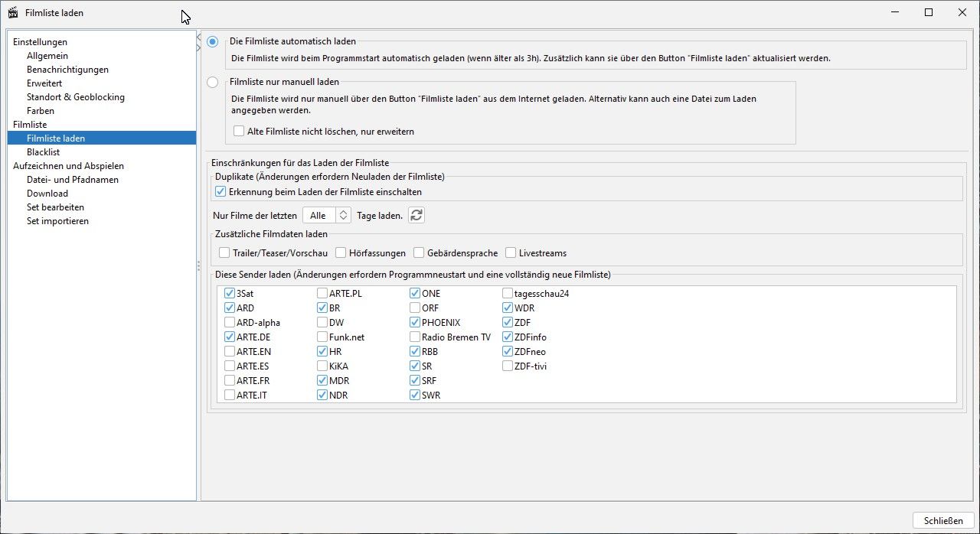Uncheck the 3Sat channel
Image resolution: width=980 pixels, height=534 pixels.
[230, 293]
